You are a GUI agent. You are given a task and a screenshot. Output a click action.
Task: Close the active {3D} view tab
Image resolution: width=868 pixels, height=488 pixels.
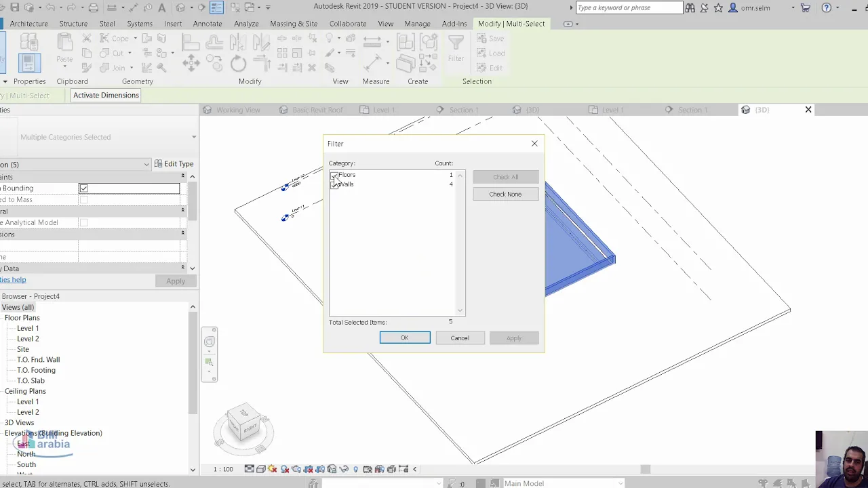[x=808, y=110]
